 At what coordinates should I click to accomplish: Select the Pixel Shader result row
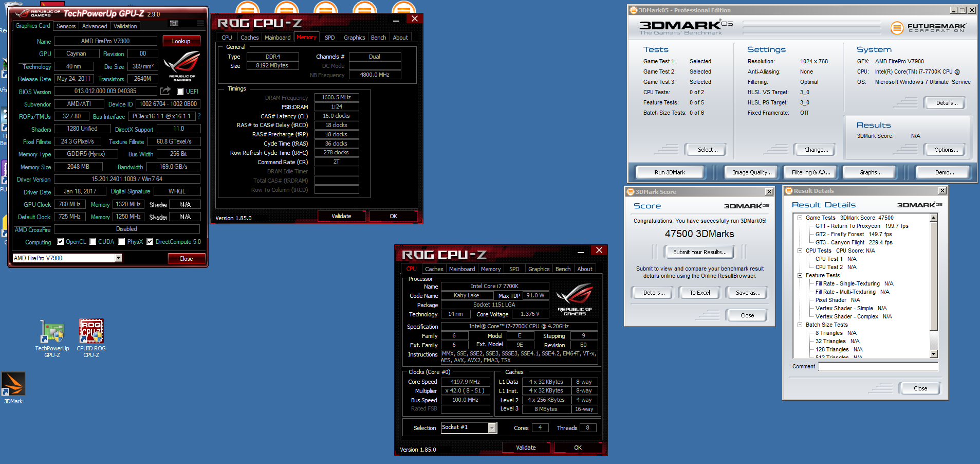(837, 300)
